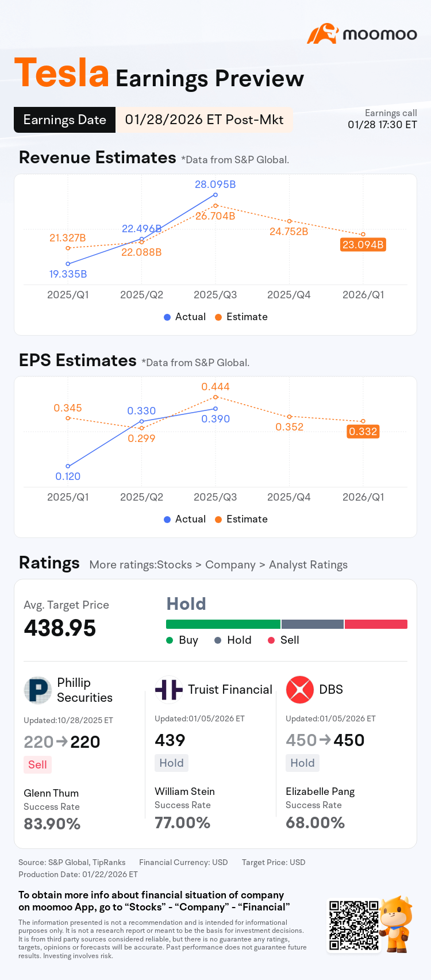This screenshot has width=431, height=980.
Task: Click the red Sell rating bar segment
Action: click(376, 624)
